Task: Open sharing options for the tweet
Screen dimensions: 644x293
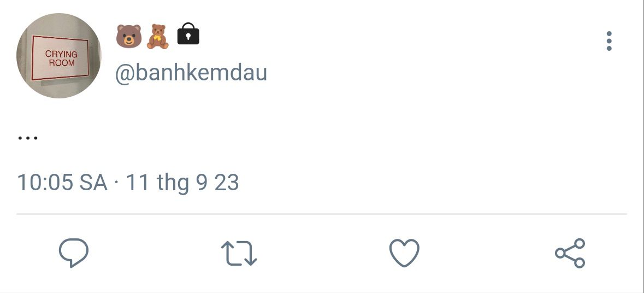Action: point(570,253)
